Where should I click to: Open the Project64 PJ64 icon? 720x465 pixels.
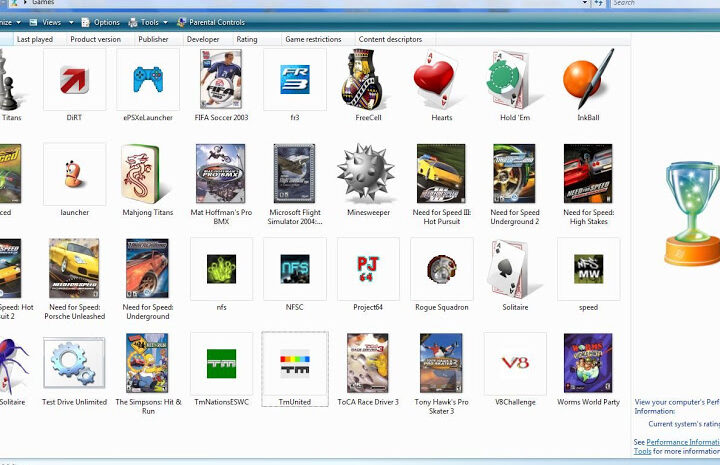point(368,269)
